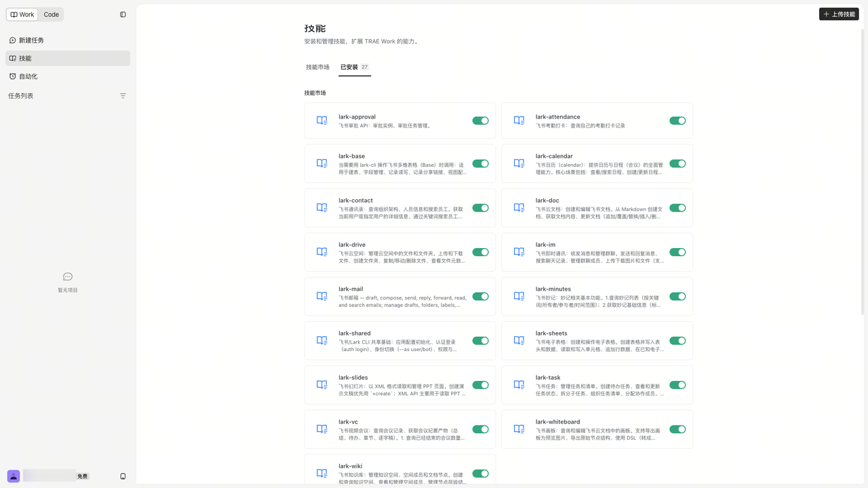Viewport: 868px width, 488px height.
Task: Click the 上传技能 button
Action: point(839,14)
